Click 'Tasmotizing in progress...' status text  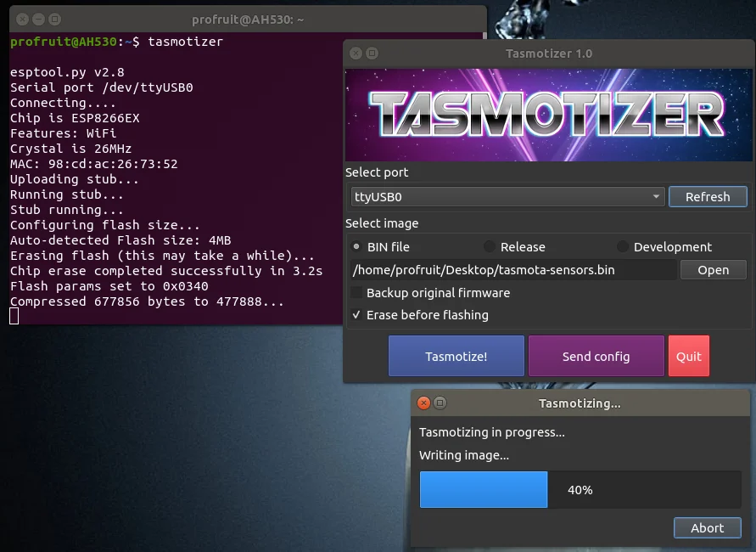point(492,432)
